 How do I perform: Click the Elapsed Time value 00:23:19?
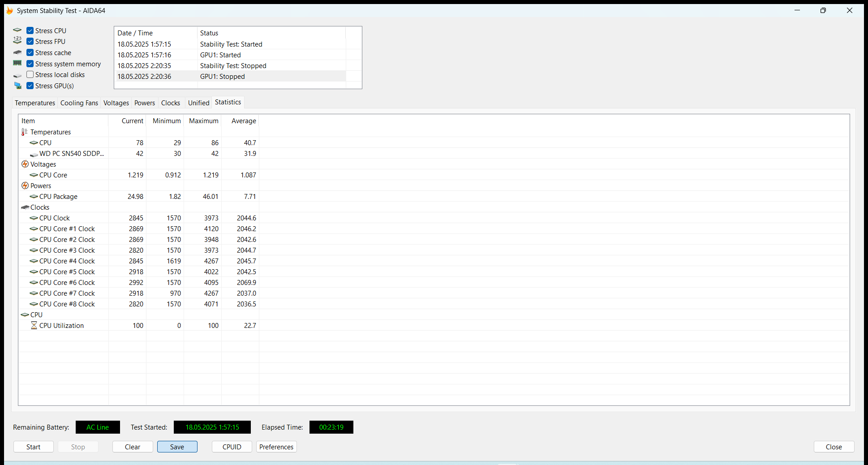pos(331,427)
